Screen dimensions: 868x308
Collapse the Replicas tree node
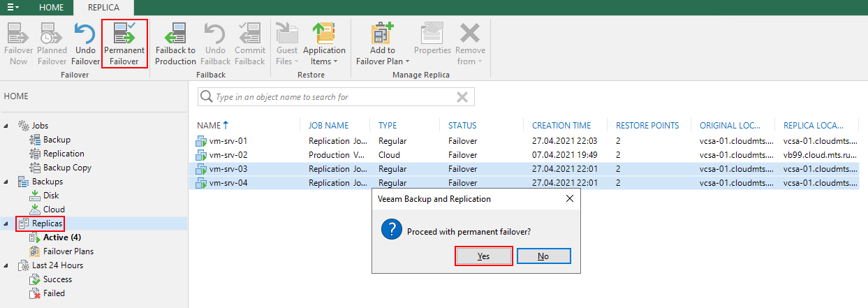7,223
